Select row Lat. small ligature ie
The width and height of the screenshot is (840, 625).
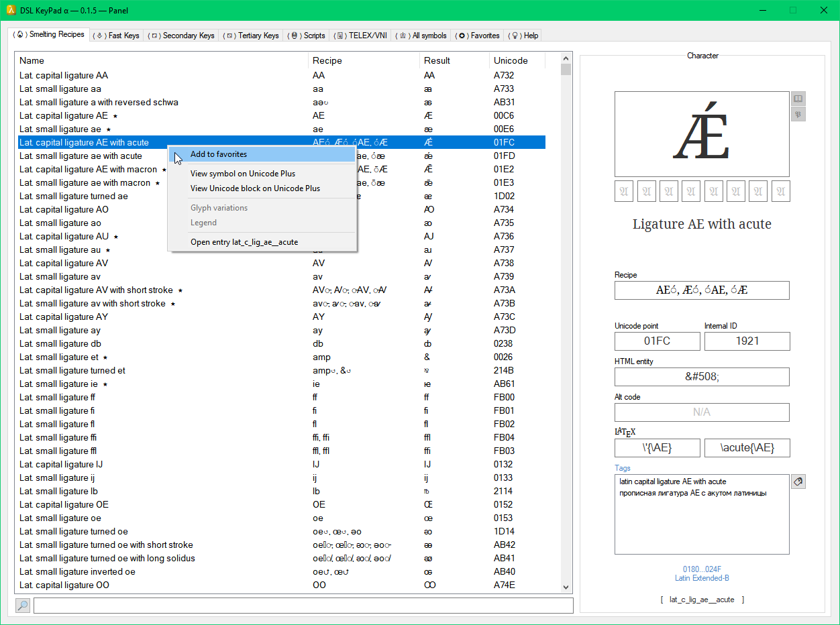[x=281, y=384]
